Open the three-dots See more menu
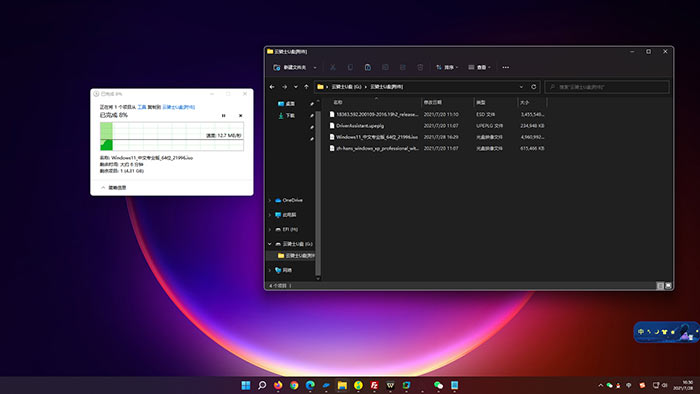 point(505,67)
